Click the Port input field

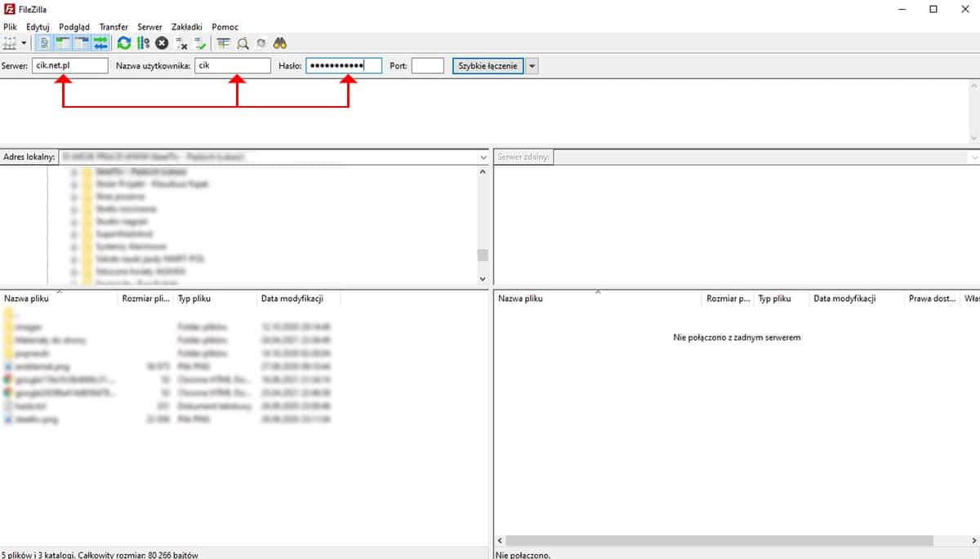[x=427, y=66]
